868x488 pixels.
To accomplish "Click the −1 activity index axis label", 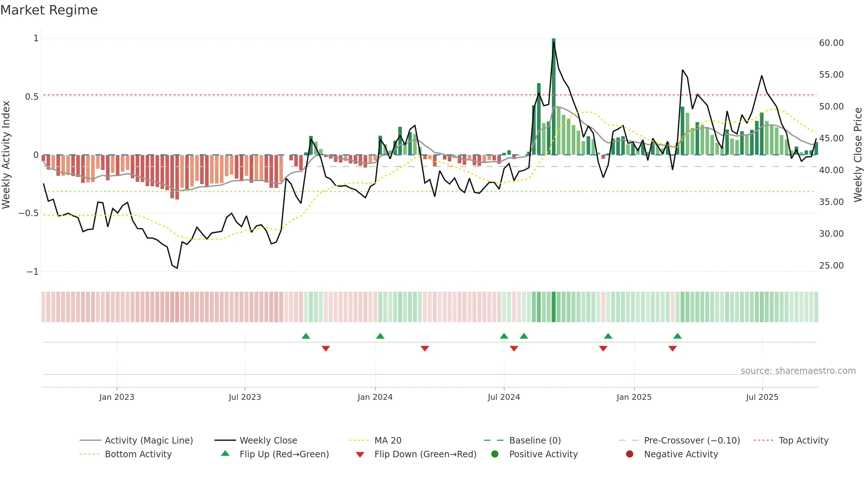I will 33,271.
